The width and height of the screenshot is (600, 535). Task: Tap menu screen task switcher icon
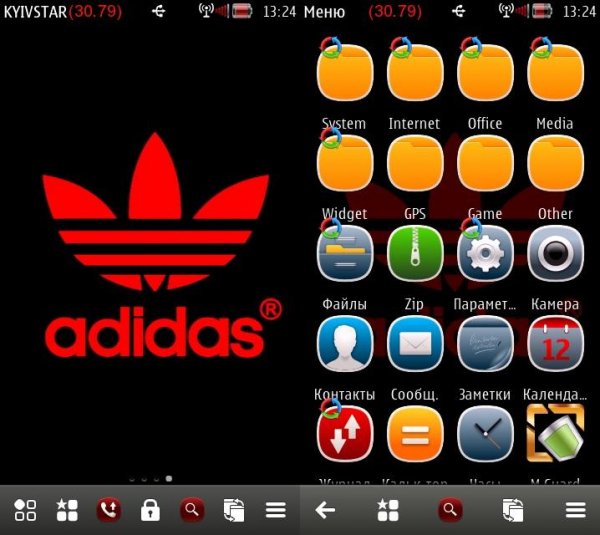(x=513, y=510)
